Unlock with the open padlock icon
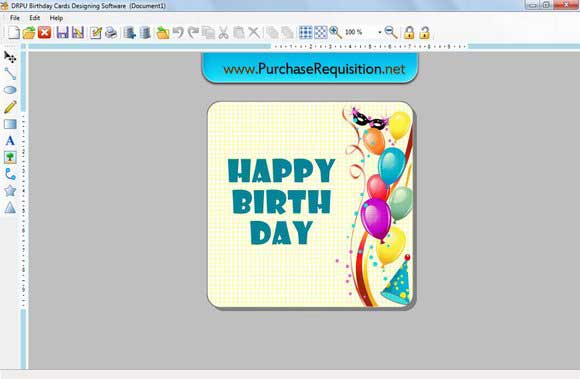This screenshot has height=379, width=580. [x=424, y=33]
